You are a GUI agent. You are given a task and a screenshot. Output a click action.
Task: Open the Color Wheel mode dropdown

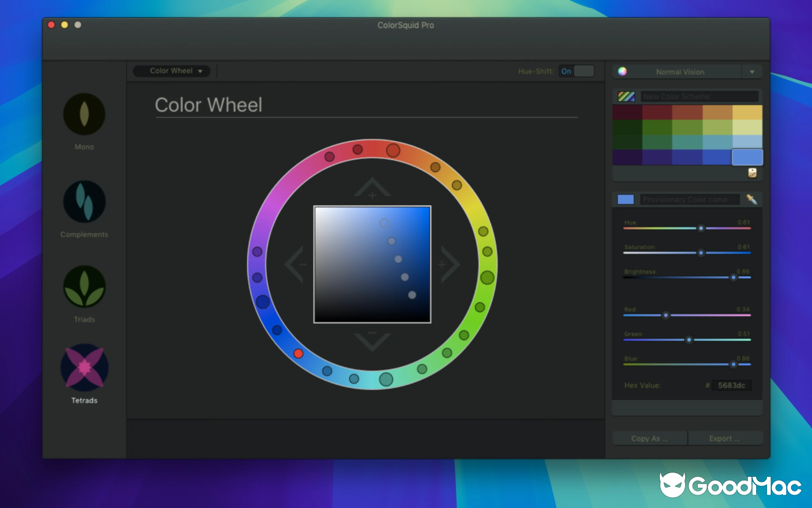171,71
